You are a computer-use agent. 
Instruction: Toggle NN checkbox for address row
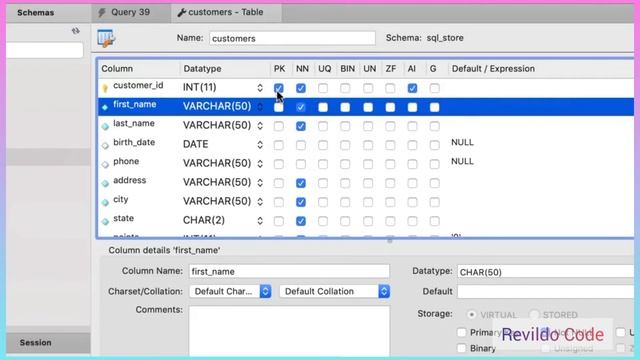[x=301, y=183]
